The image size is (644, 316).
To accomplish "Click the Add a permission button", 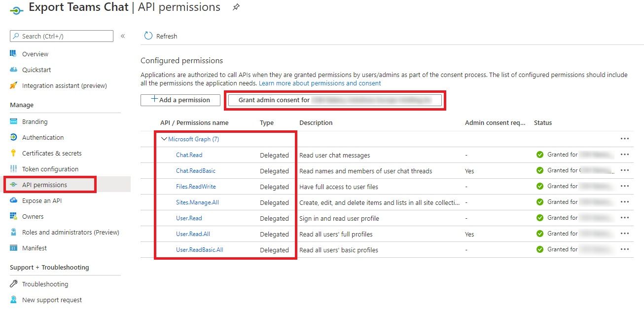I will 180,100.
